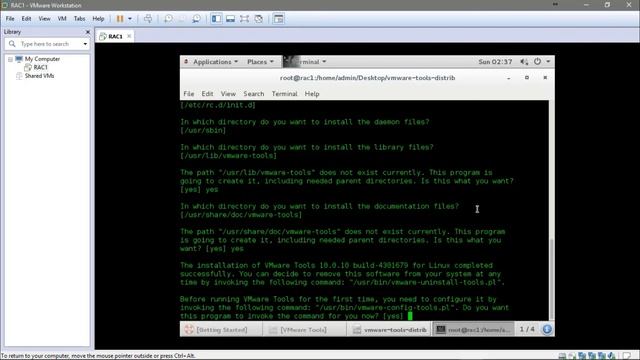Image resolution: width=640 pixels, height=360 pixels.
Task: Open the power options dropdown arrow next to pause
Action: point(130,19)
